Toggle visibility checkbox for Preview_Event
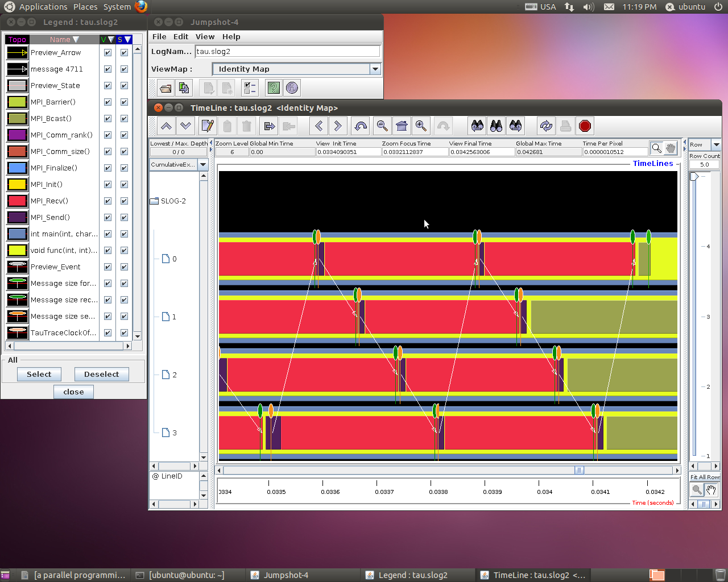This screenshot has height=582, width=728. 107,267
